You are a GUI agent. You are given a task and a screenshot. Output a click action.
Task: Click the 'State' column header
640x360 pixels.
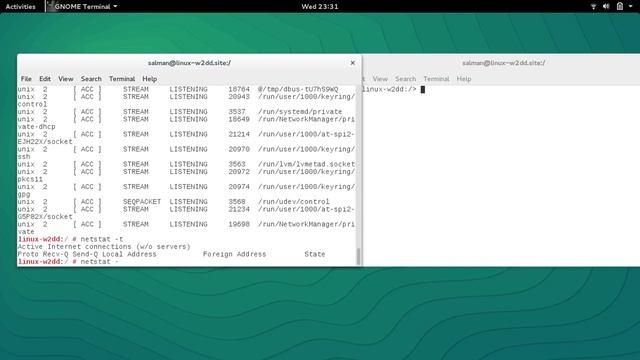(x=315, y=254)
